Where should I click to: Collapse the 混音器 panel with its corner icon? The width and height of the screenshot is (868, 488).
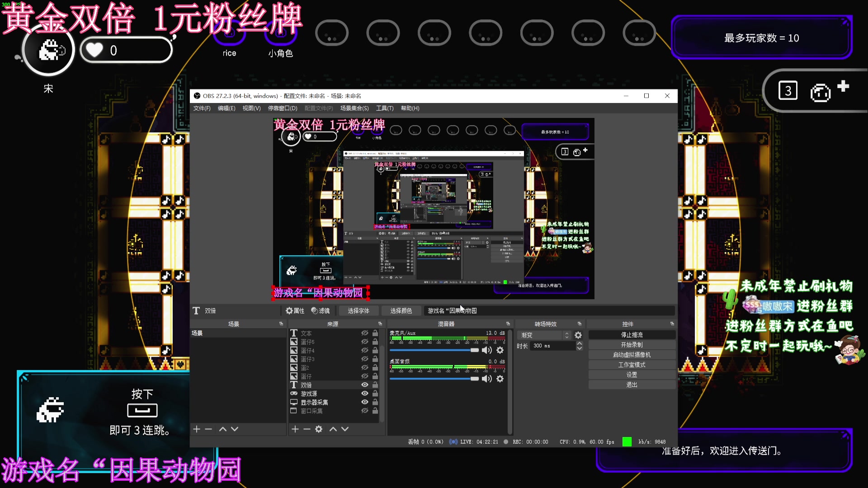point(508,324)
